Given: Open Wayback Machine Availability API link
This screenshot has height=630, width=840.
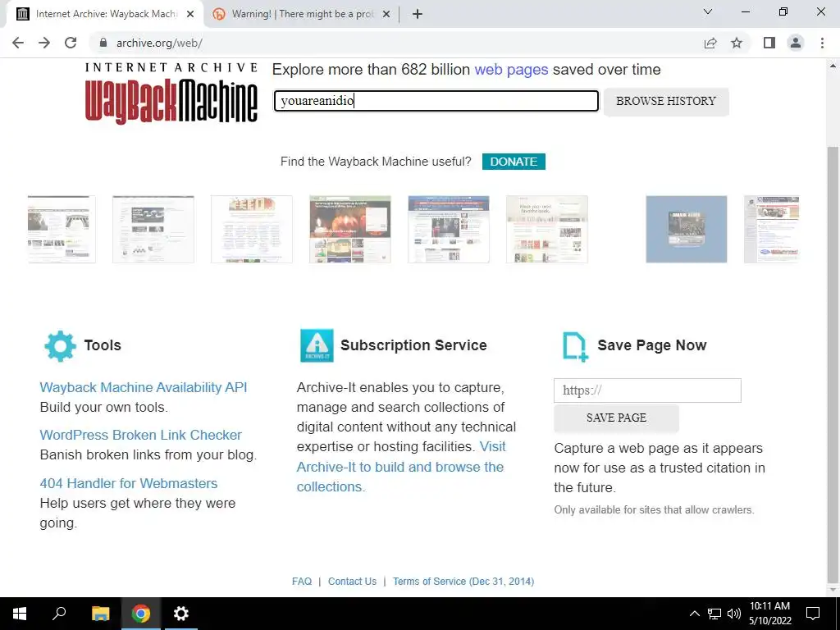Looking at the screenshot, I should [144, 387].
